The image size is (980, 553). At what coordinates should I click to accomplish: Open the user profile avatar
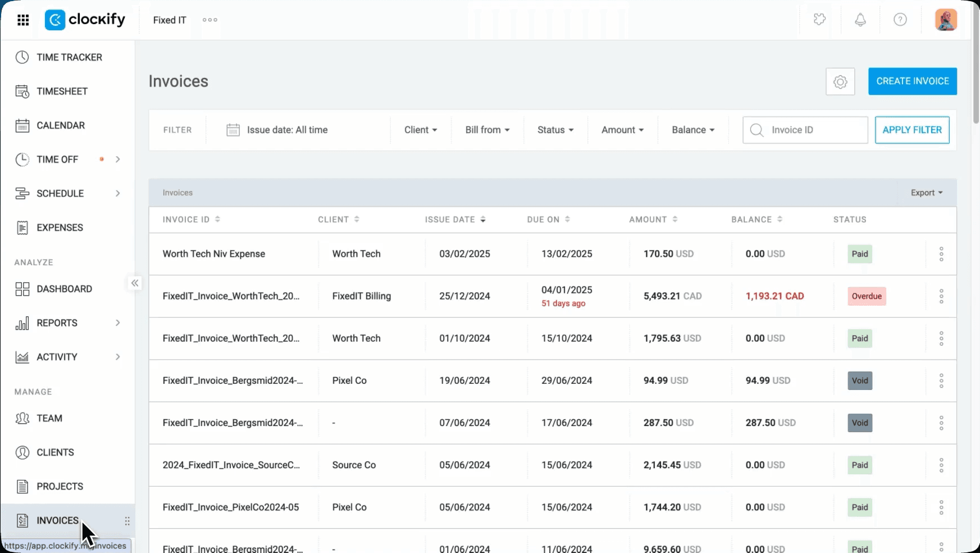coord(946,20)
